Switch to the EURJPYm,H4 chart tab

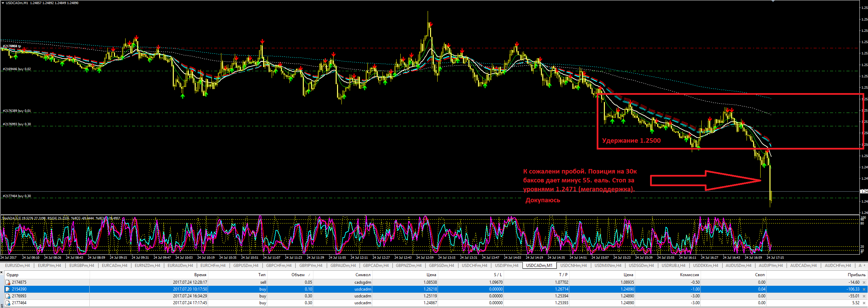coord(49,266)
